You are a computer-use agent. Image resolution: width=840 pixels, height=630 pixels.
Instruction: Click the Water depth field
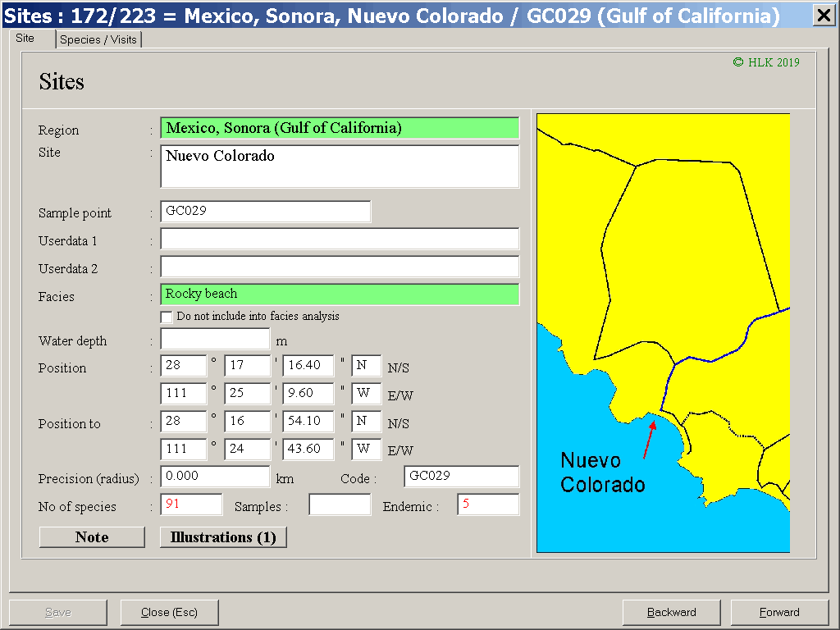point(215,339)
